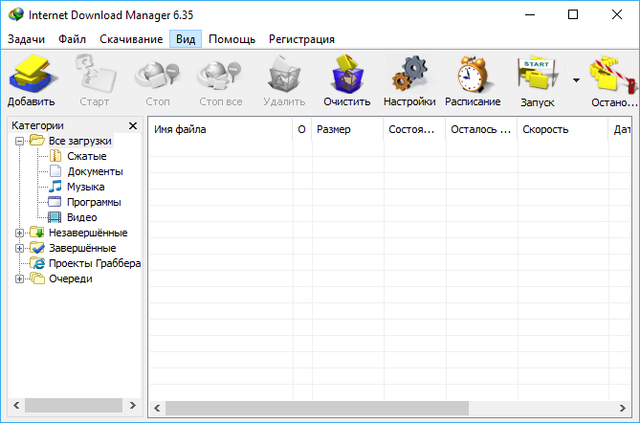Open Проекты Граббера in the sidebar
Screen dimensions: 640x423
pyautogui.click(x=94, y=263)
